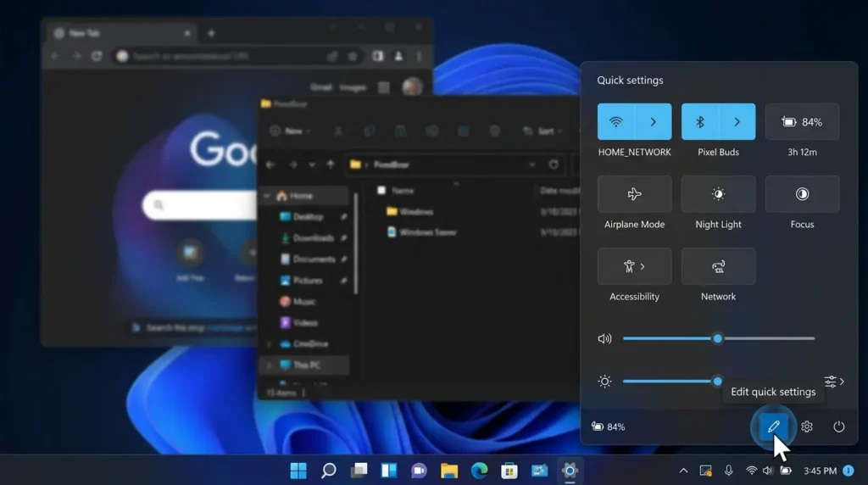
Task: Open taskbar Search
Action: pos(329,471)
